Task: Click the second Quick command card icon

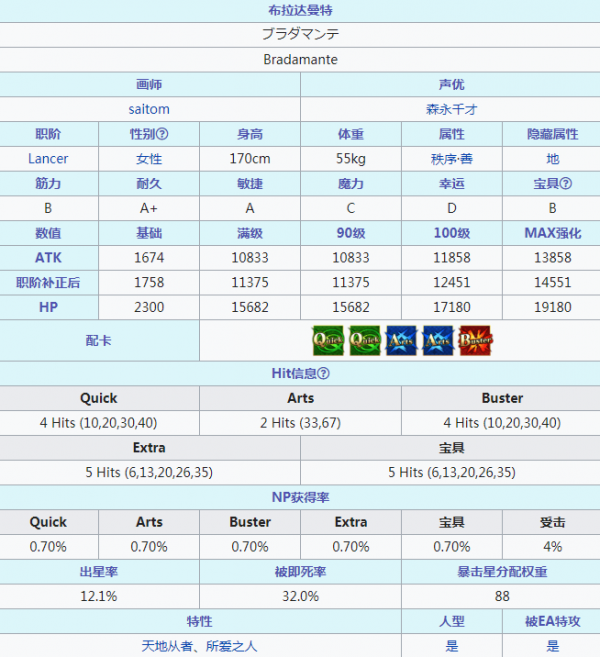Action: point(365,340)
